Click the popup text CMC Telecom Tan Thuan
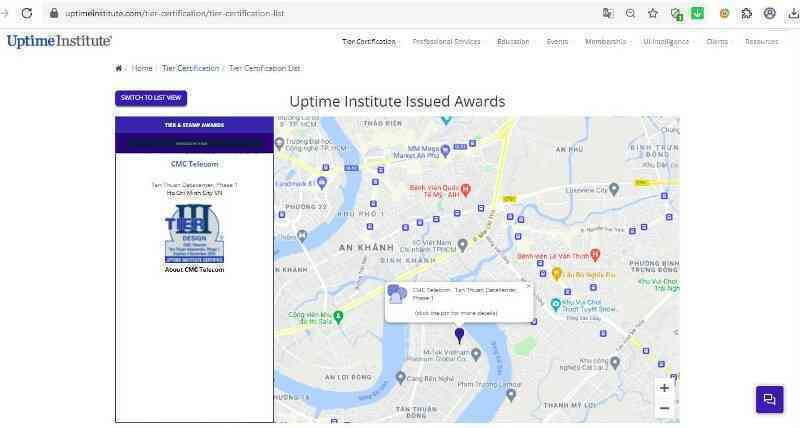This screenshot has width=800, height=428. pos(464,293)
